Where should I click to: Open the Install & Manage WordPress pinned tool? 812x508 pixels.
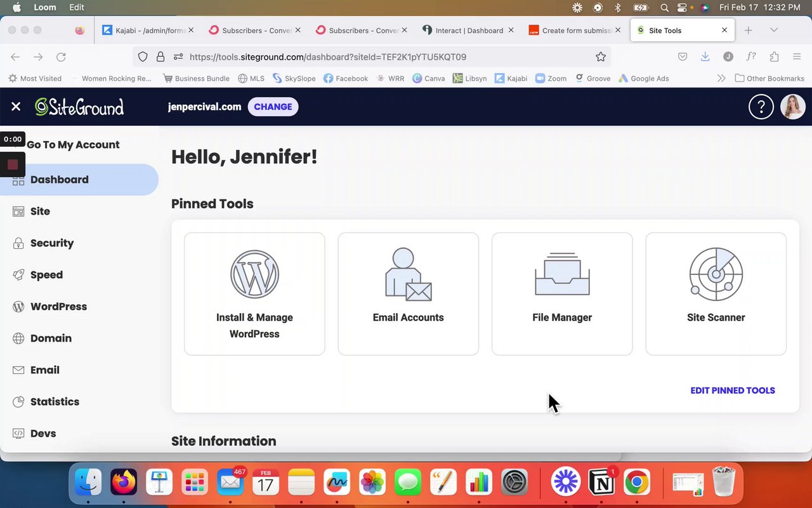click(x=254, y=294)
